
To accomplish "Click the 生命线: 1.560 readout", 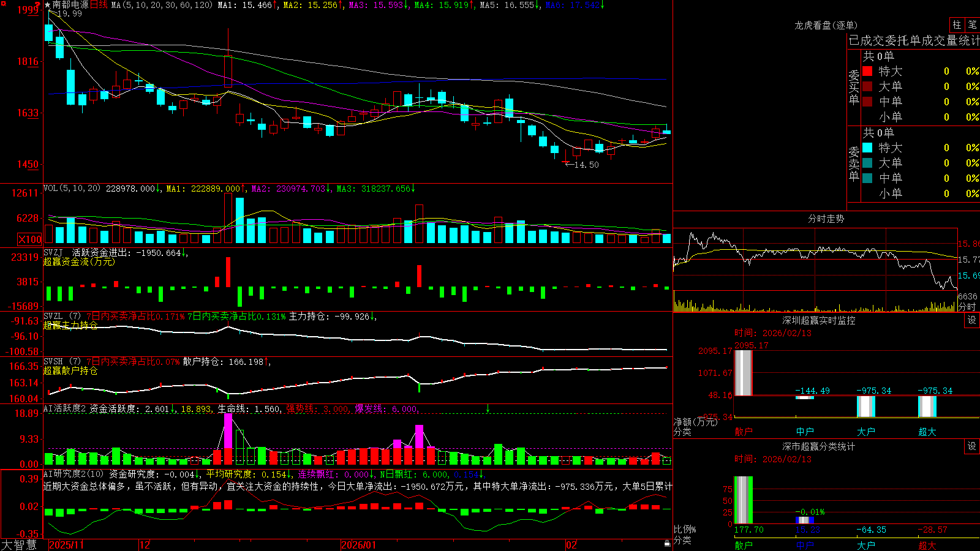I will coord(249,408).
